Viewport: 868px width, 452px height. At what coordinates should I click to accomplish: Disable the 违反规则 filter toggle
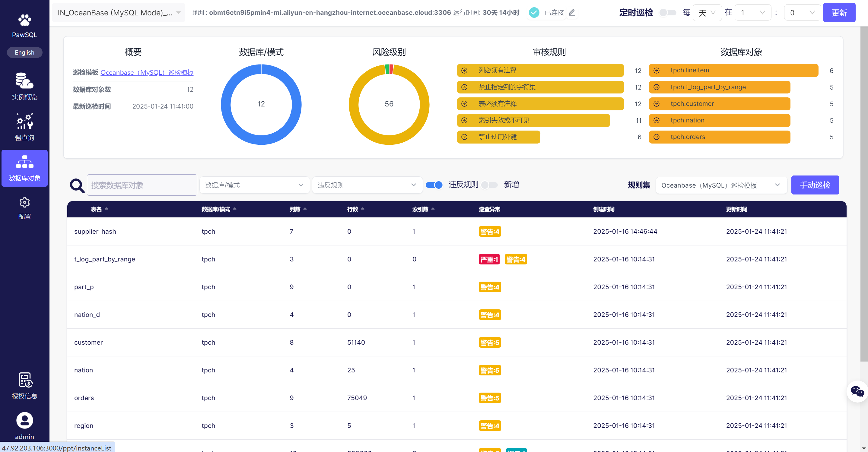[434, 185]
